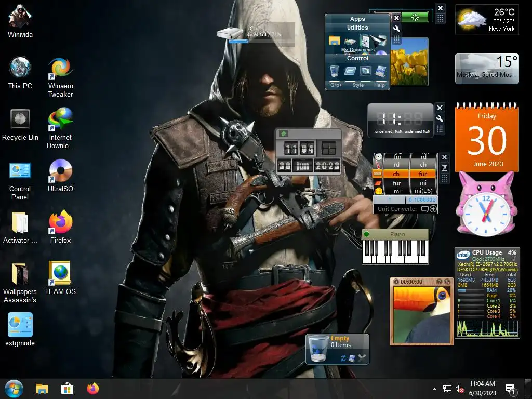Open File Explorer icon in Utilities
Viewport: 532px width, 399px height.
pyautogui.click(x=334, y=41)
